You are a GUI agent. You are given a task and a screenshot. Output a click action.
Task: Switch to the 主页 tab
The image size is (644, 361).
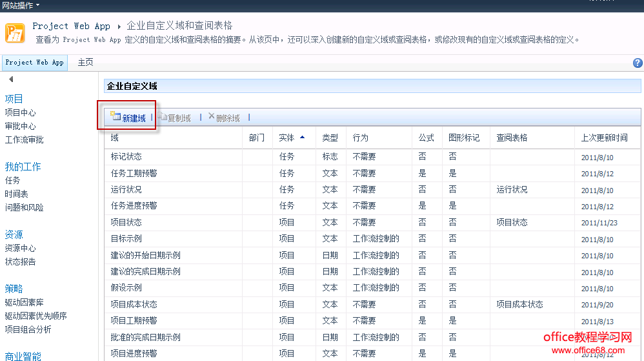click(85, 63)
